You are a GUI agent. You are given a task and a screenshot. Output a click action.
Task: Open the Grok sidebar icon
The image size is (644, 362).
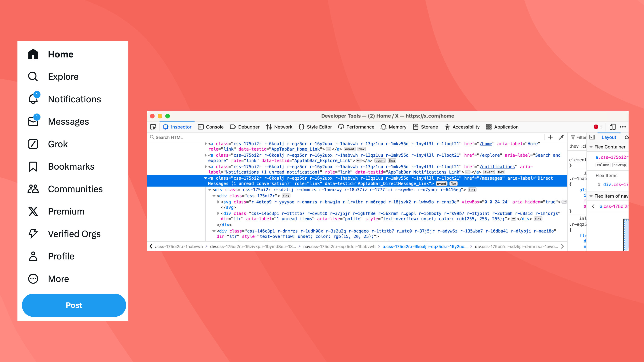tap(33, 144)
